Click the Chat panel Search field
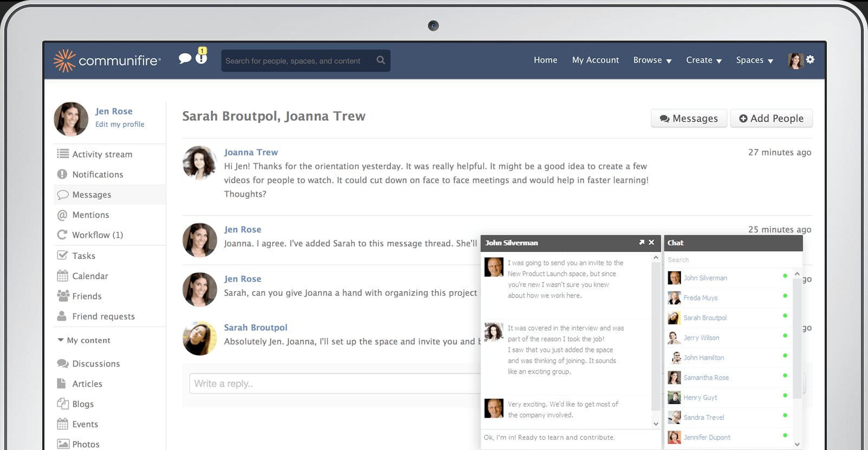Viewport: 868px width, 450px height. [733, 260]
